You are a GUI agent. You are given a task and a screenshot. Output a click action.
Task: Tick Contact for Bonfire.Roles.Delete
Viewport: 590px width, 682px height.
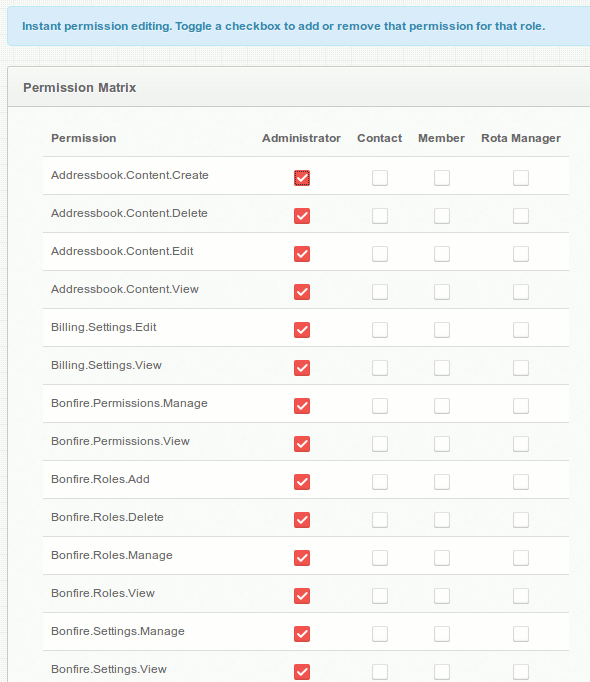coord(380,520)
